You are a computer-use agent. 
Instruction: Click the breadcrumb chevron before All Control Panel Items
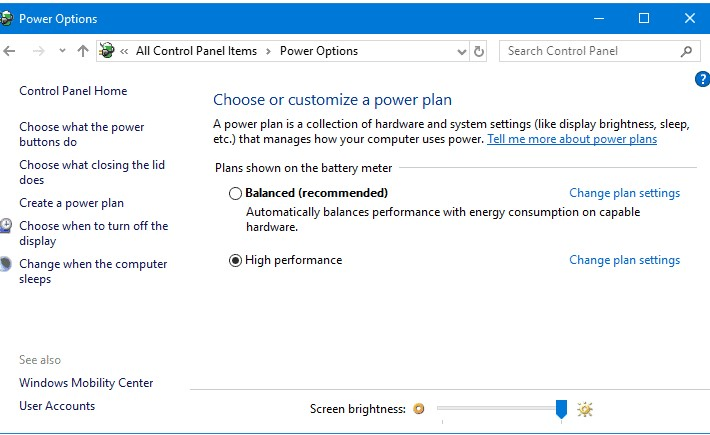coord(124,51)
